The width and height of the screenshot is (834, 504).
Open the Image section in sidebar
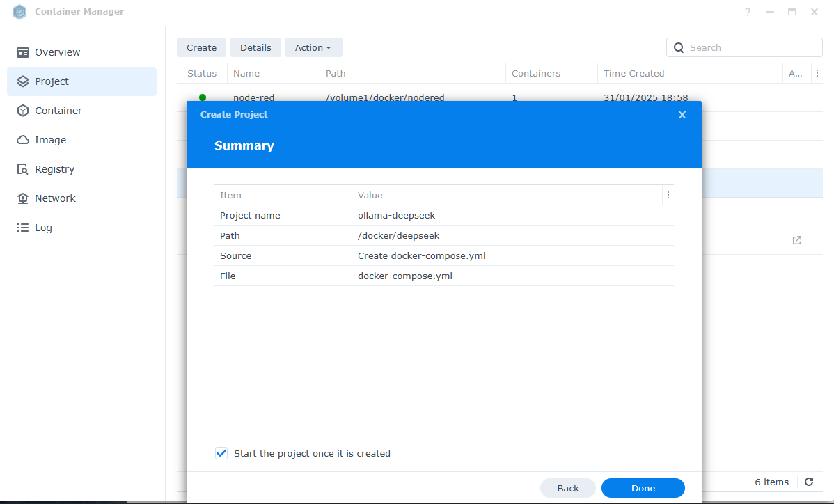tap(81, 140)
